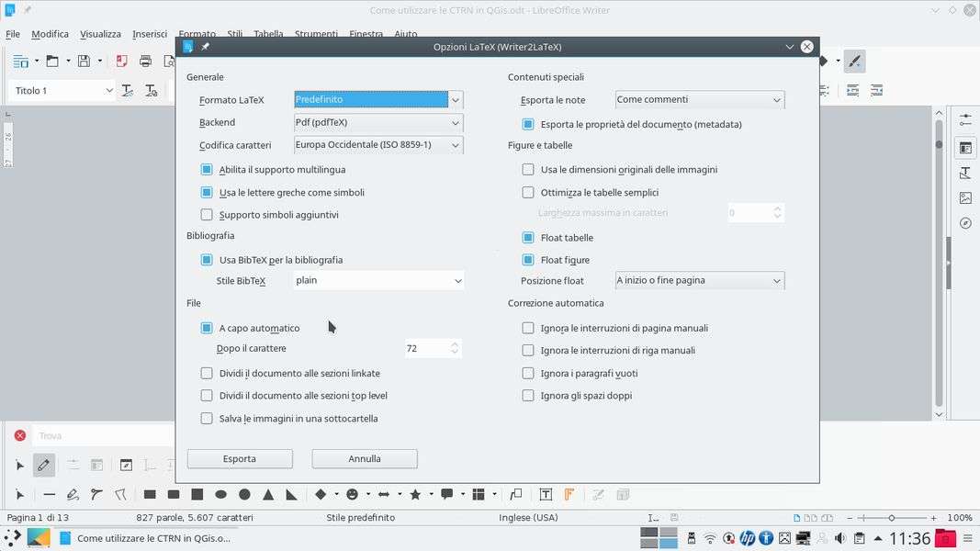Increase Dopo il carattere spinner value
This screenshot has width=980, height=551.
click(x=455, y=344)
